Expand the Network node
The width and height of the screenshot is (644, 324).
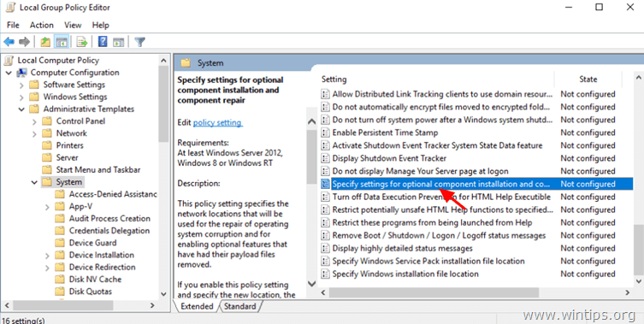click(x=34, y=134)
